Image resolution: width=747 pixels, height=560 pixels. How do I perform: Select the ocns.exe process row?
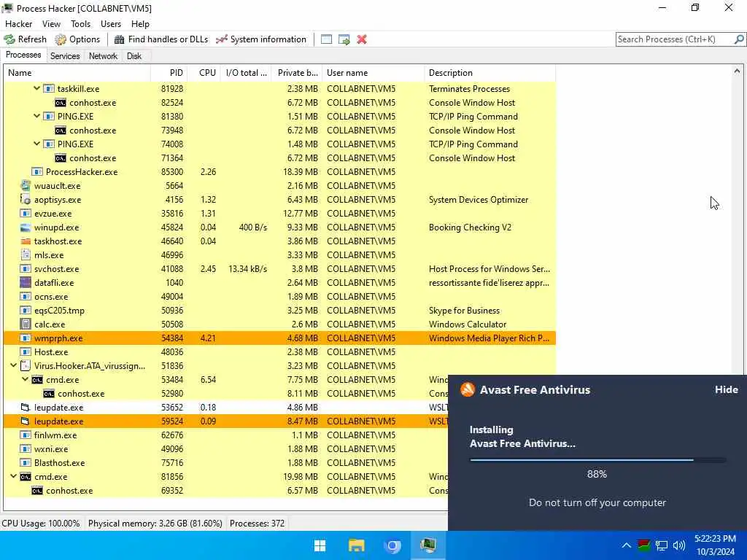point(279,297)
